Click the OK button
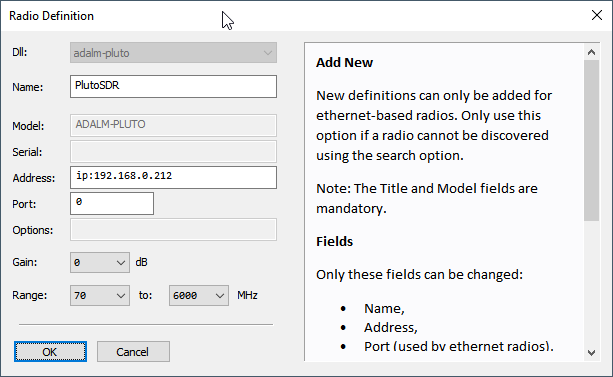Viewport: 613px width, 377px height. pos(50,352)
